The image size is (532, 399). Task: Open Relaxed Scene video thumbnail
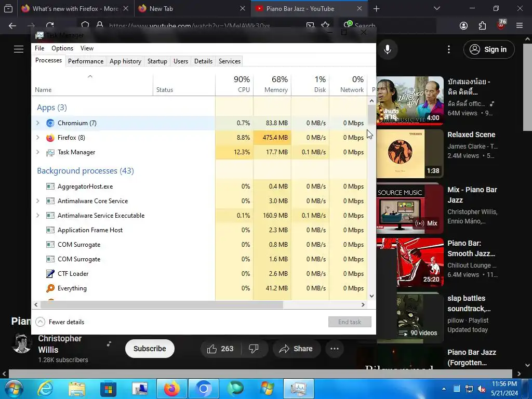point(409,154)
